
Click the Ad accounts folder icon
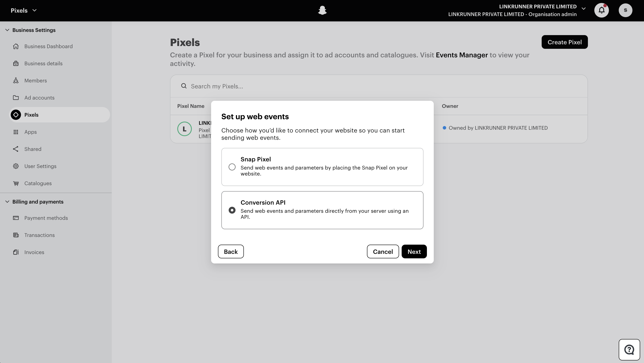coord(16,98)
